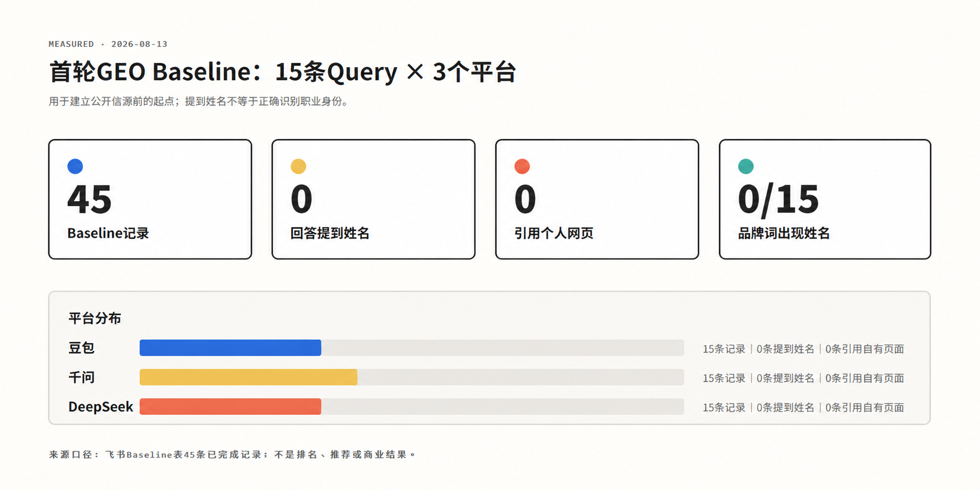Click the MEASURED · 2026-08-13 date line
The height and width of the screenshot is (490, 980).
pos(108,44)
